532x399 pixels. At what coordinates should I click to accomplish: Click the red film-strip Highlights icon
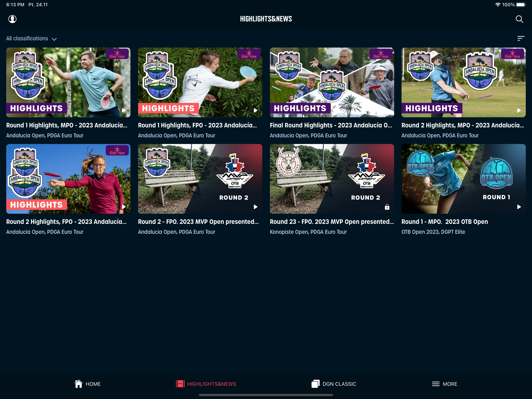tap(180, 384)
